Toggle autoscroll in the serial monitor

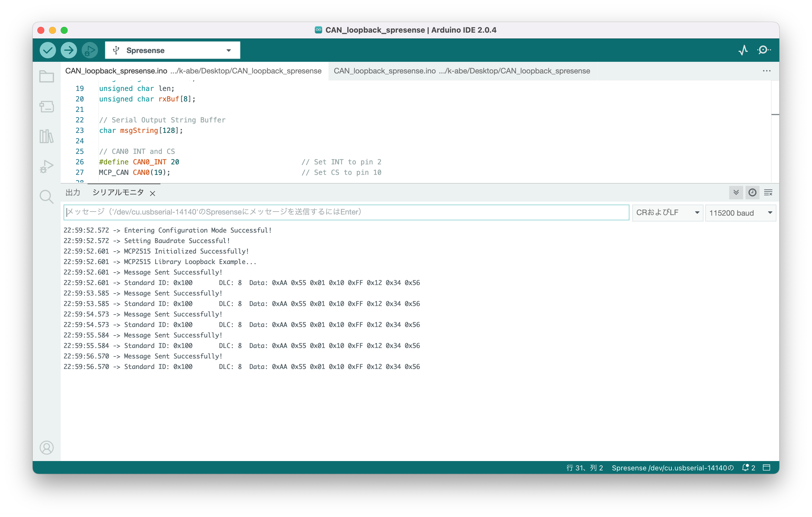(x=736, y=192)
